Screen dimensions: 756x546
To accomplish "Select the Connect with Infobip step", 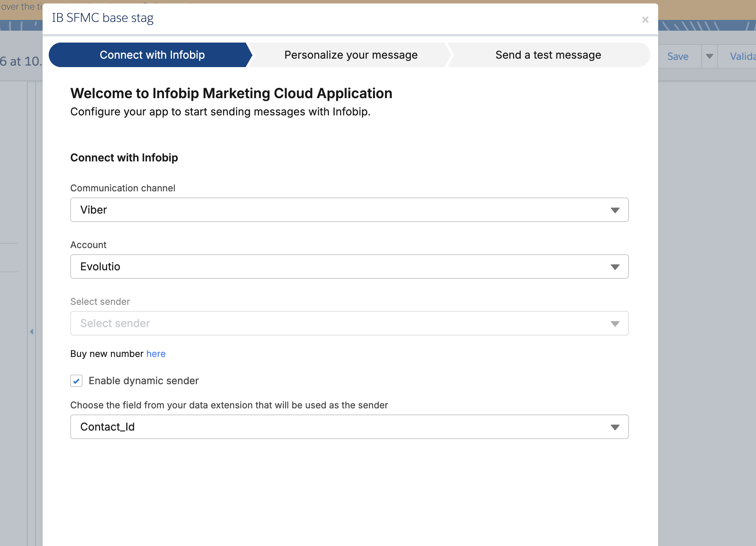I will (x=152, y=54).
